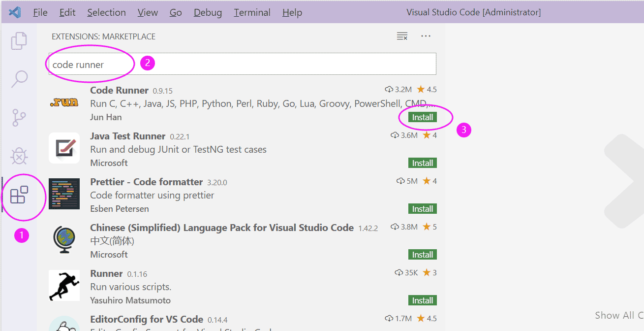Click the Code Runner languages description
Screen dimensions: 644x331
pyautogui.click(x=263, y=104)
